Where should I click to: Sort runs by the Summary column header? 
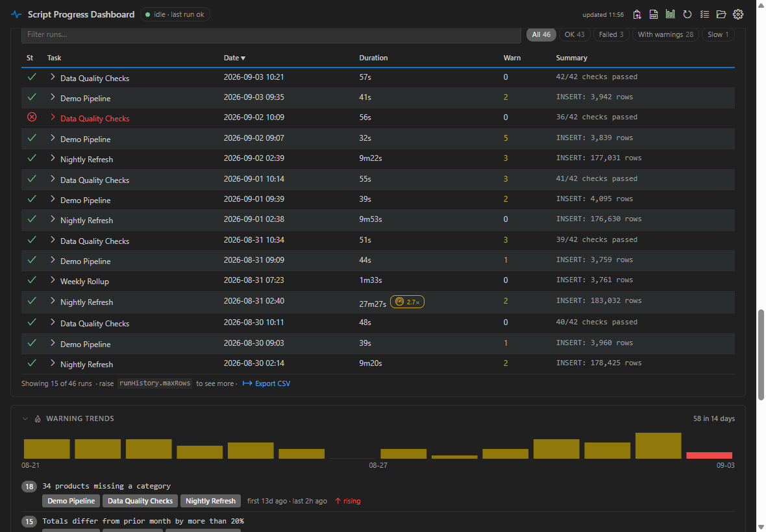(x=571, y=58)
